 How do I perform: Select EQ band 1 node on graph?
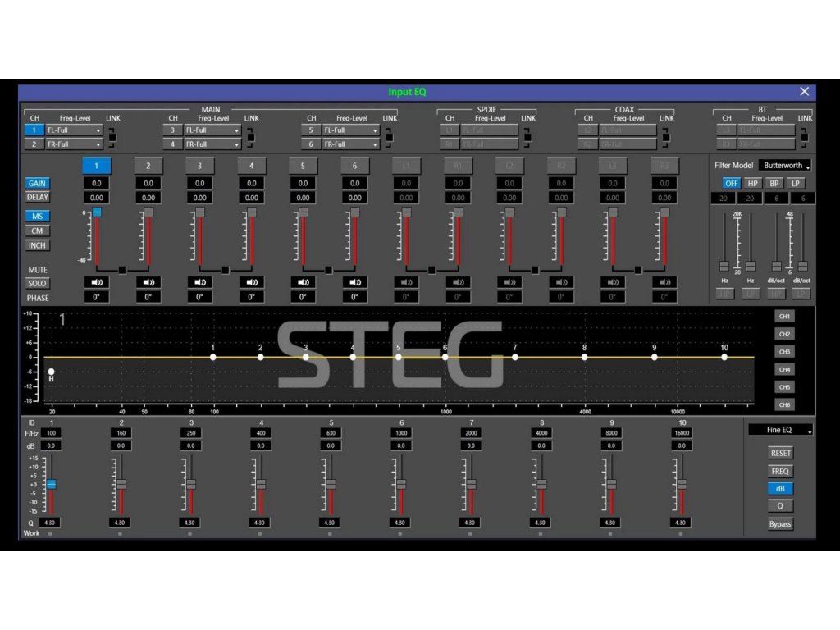point(213,357)
